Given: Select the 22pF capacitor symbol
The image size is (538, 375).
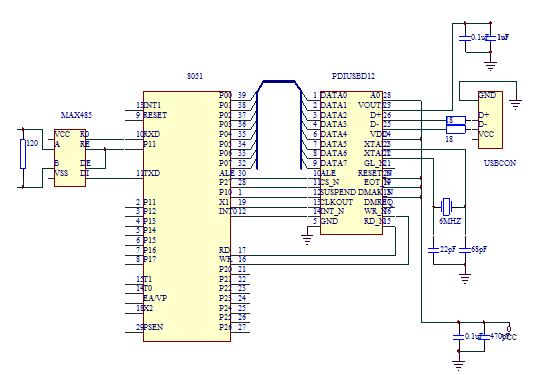Looking at the screenshot, I should [x=434, y=250].
